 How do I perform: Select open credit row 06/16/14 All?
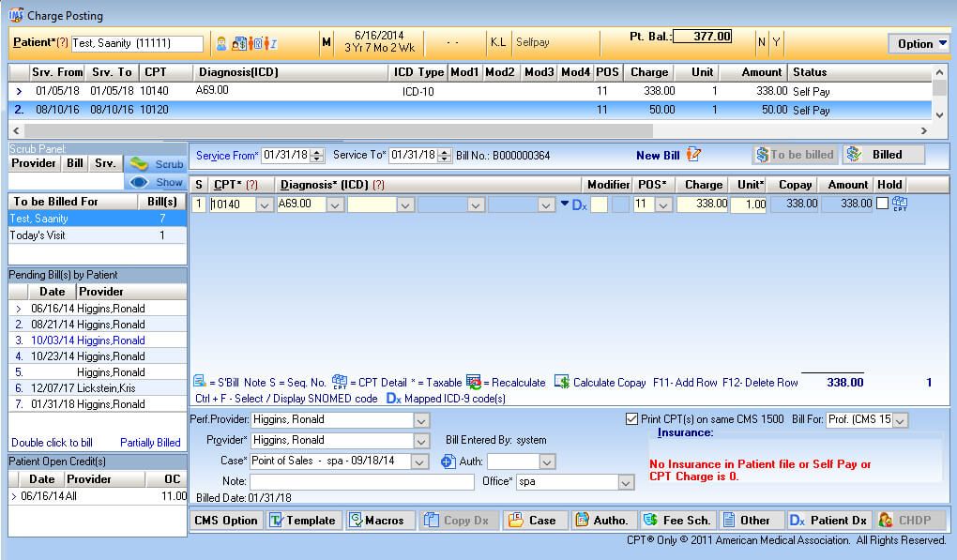pyautogui.click(x=98, y=496)
